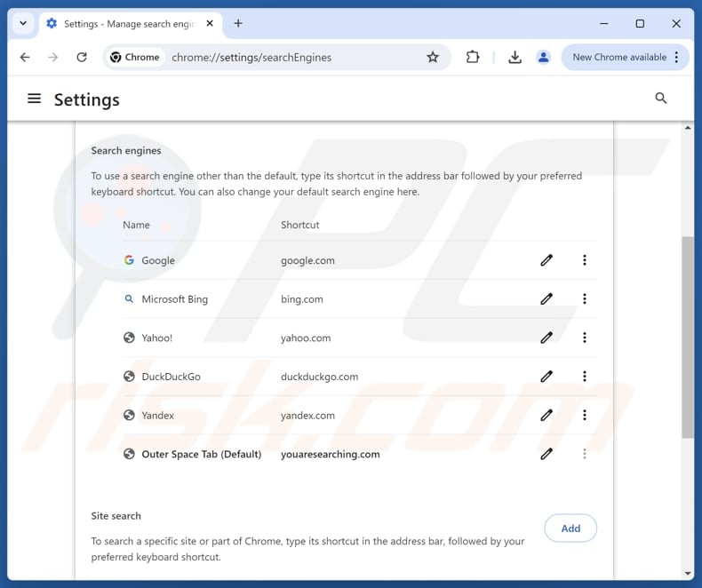This screenshot has width=702, height=588.
Task: Go back to previous page
Action: pos(25,57)
